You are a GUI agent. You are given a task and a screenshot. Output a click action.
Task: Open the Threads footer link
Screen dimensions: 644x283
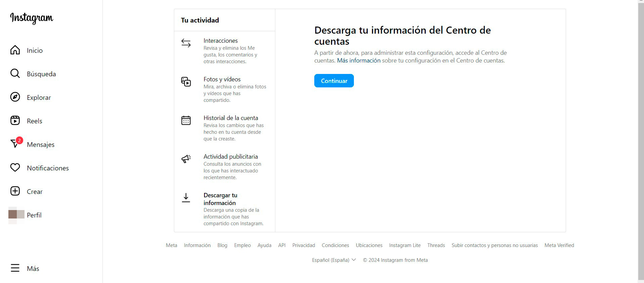(x=436, y=245)
